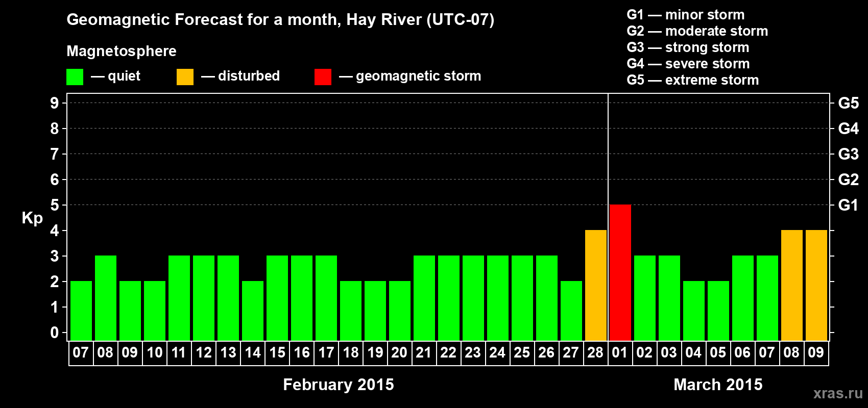Image resolution: width=868 pixels, height=408 pixels.
Task: Select the yellow bar for February 28
Action: pos(595,285)
